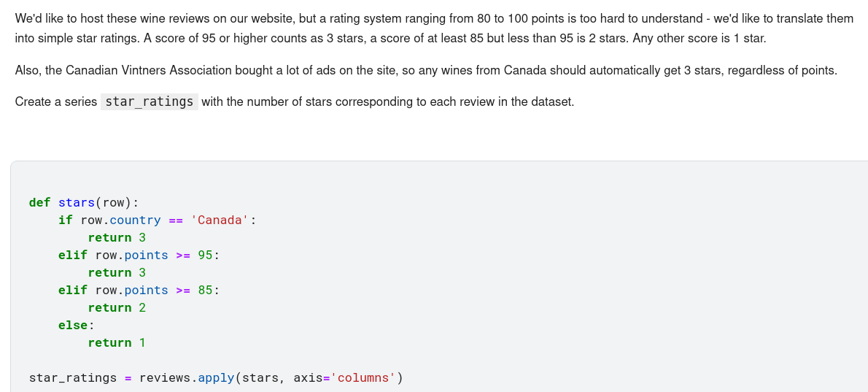Click the star_ratings variable in the assignment line
This screenshot has width=868, height=392.
tap(73, 377)
